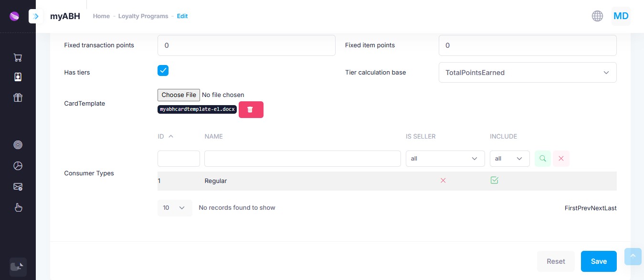Clear table filters with the red X icon
Screen dimensions: 644x280
[x=561, y=159]
